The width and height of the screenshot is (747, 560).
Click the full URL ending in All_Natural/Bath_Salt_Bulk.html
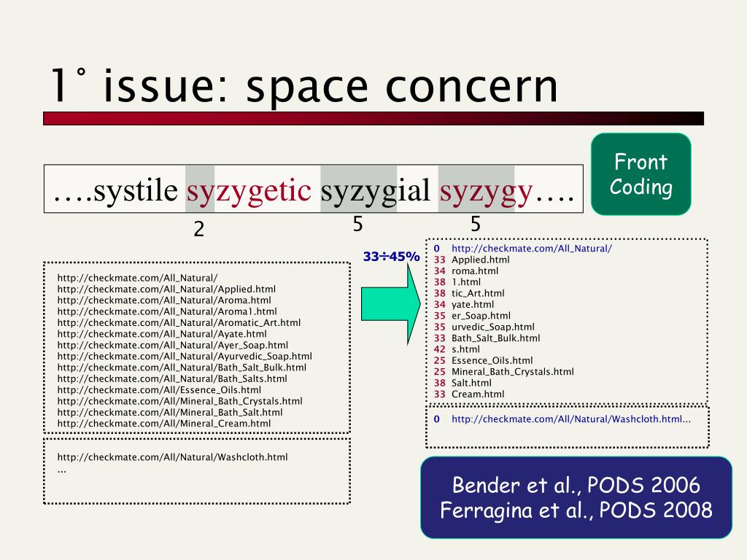182,367
